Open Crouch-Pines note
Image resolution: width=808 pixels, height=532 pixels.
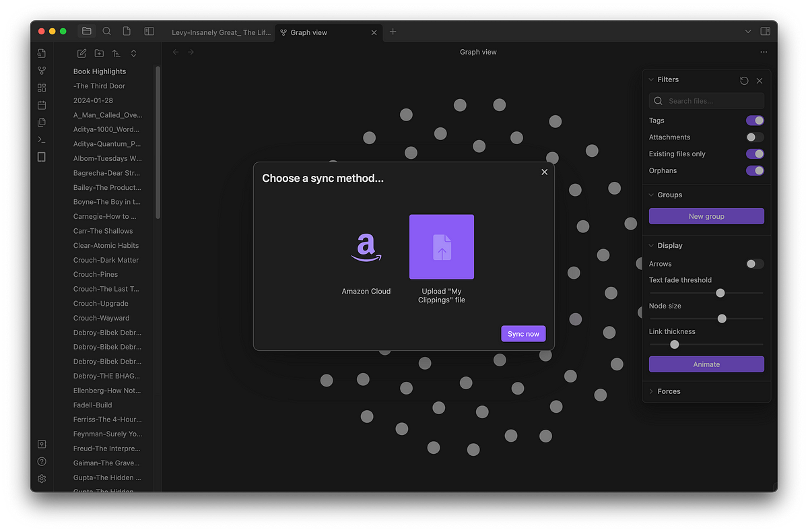point(96,275)
